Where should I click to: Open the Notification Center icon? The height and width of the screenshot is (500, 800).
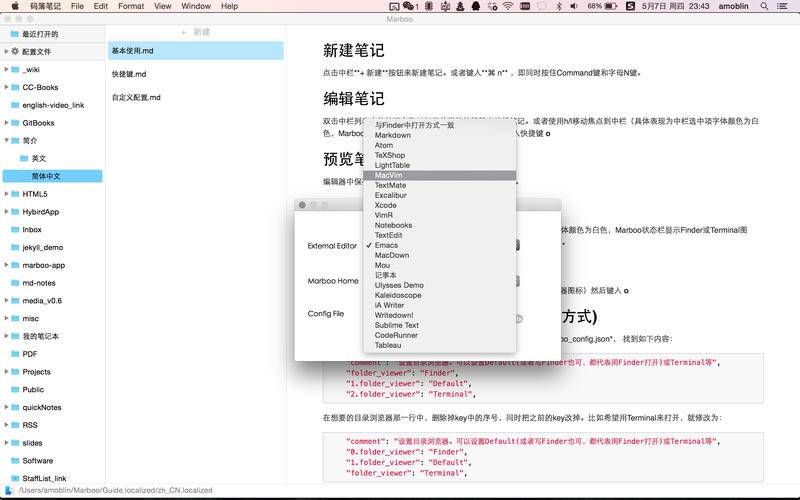782,6
